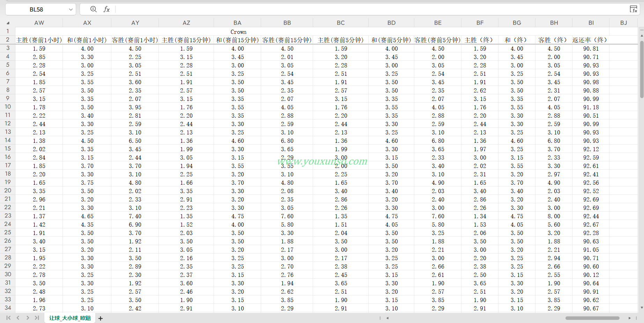Select column AY header
Screen dimensions: 644x323
coord(135,23)
